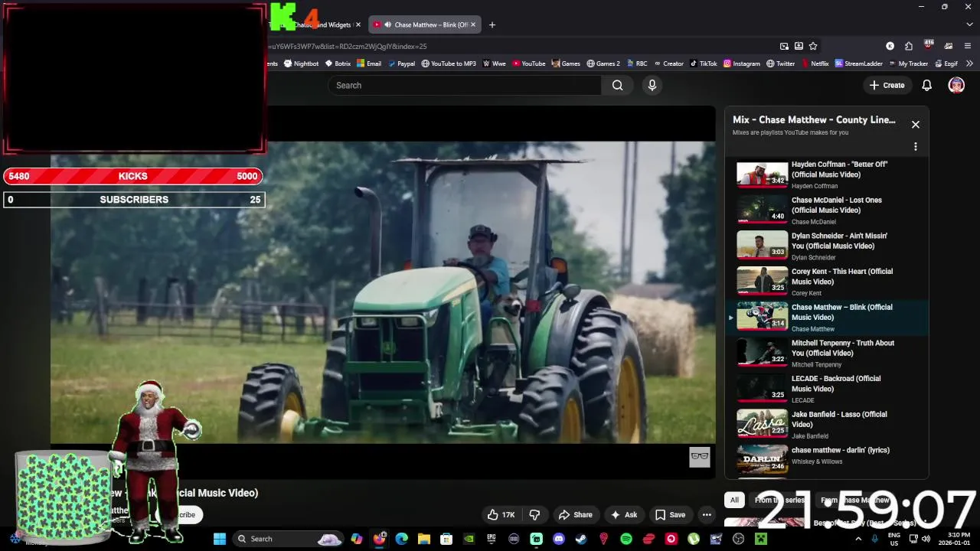
Task: Save the video to a playlist
Action: click(x=670, y=515)
